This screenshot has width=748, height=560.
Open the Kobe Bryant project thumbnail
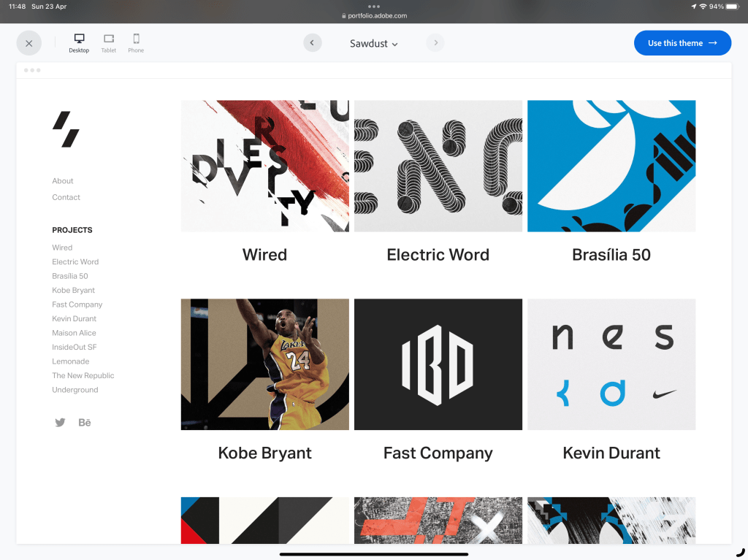tap(265, 364)
